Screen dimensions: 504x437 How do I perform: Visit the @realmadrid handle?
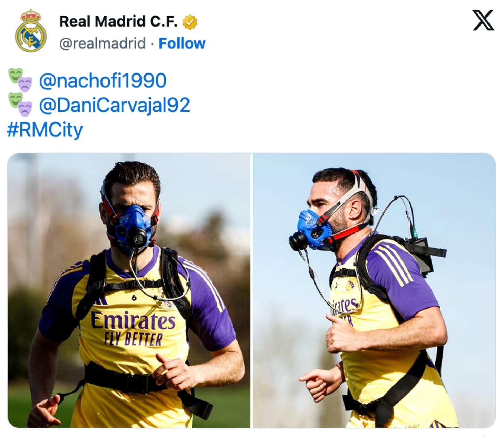tap(103, 43)
